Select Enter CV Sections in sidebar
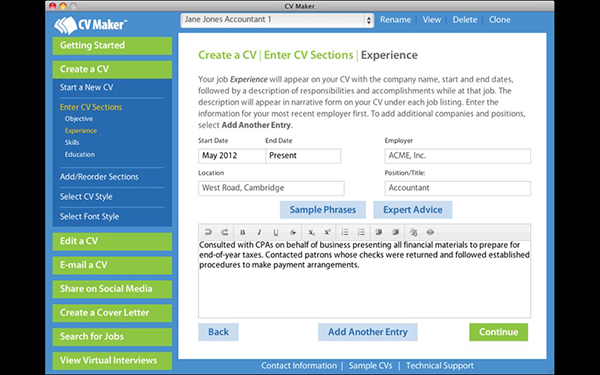 (91, 107)
